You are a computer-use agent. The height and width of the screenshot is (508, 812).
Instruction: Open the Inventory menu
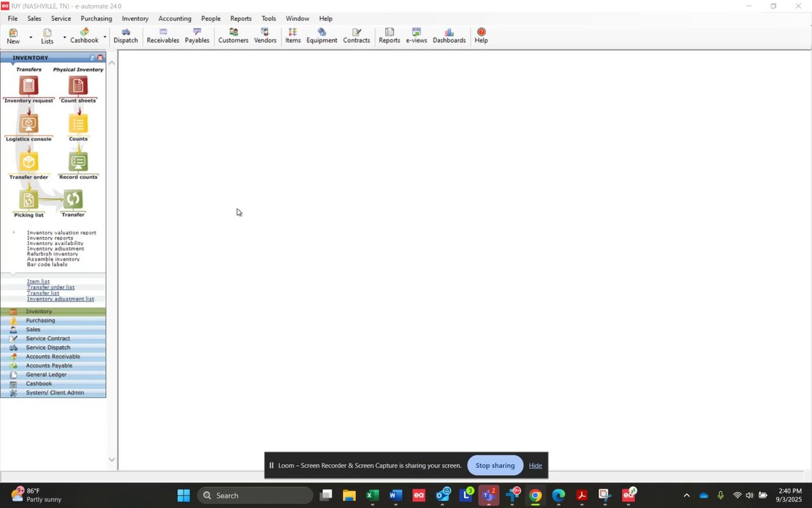pyautogui.click(x=135, y=18)
